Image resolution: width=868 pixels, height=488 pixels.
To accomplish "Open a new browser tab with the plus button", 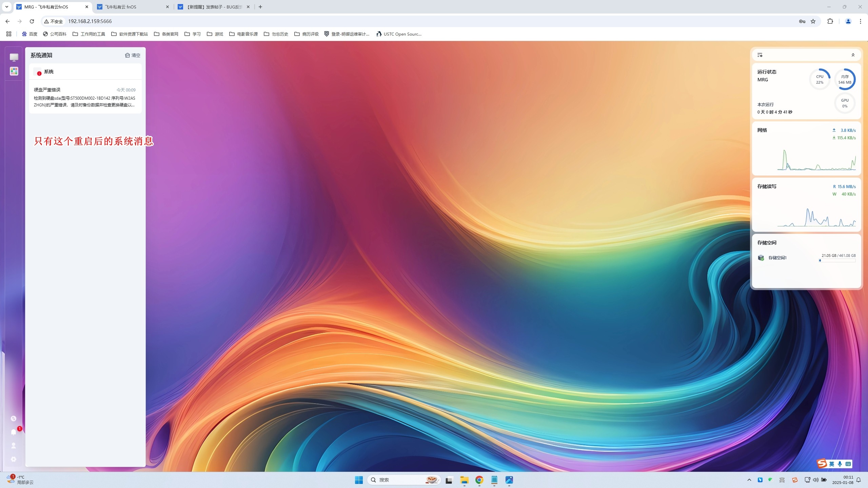I will (260, 7).
